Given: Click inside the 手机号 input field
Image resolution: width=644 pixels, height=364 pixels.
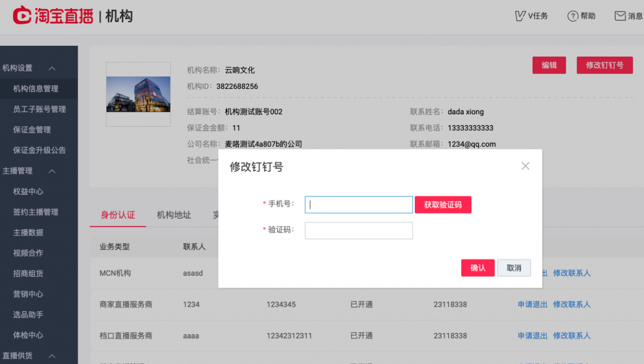Looking at the screenshot, I should tap(358, 204).
